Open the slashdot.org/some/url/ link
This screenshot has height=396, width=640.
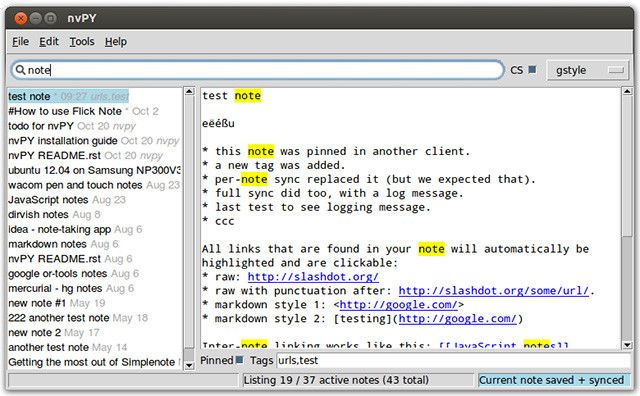(x=494, y=291)
